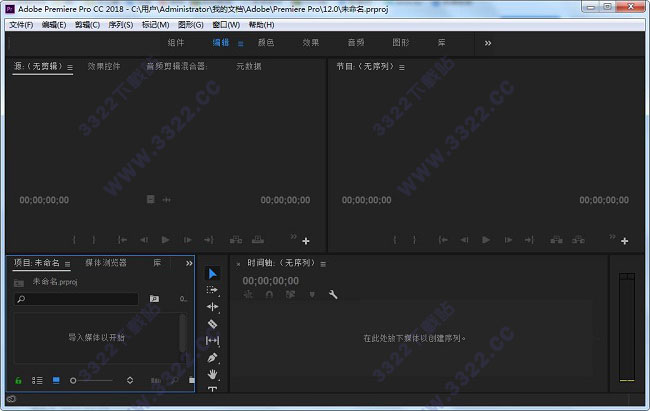The image size is (650, 411).
Task: Click Lift button in Program monitor
Action: [x=556, y=240]
